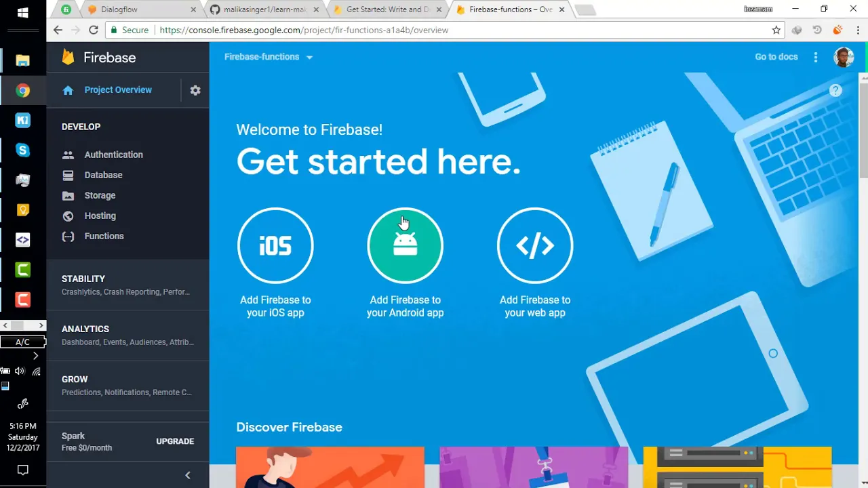Click the Functions brackets icon
Viewport: 868px width, 488px height.
pos(68,236)
